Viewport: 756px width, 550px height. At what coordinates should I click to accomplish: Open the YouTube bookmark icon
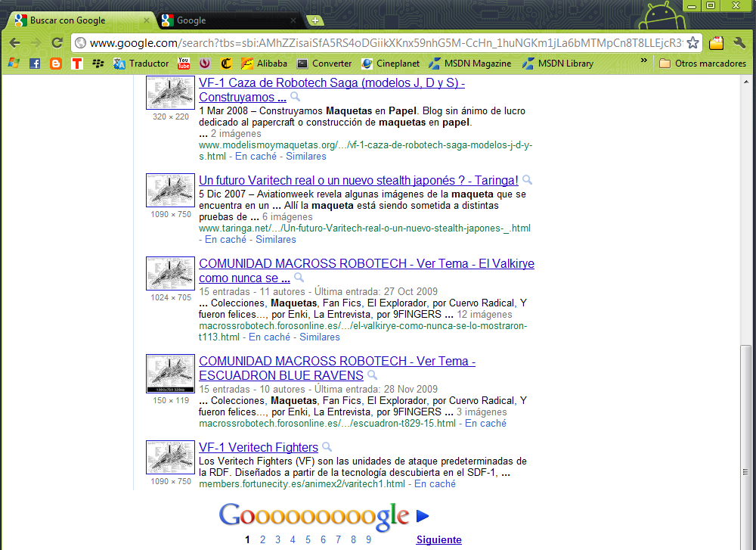click(184, 64)
